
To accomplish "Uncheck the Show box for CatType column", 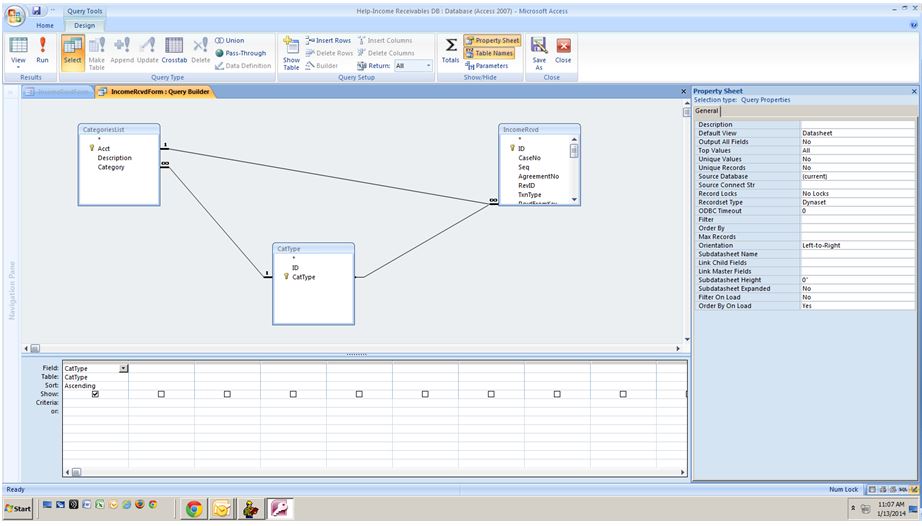I will click(95, 394).
